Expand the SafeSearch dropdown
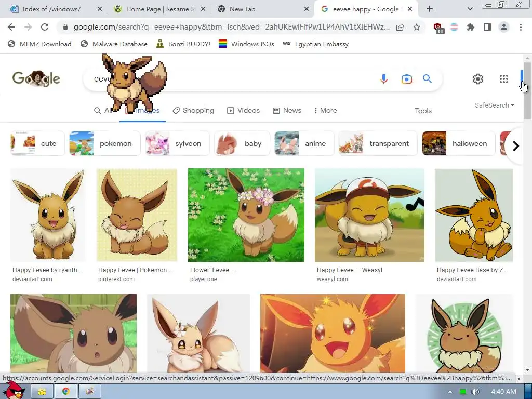The image size is (532, 399). click(495, 105)
